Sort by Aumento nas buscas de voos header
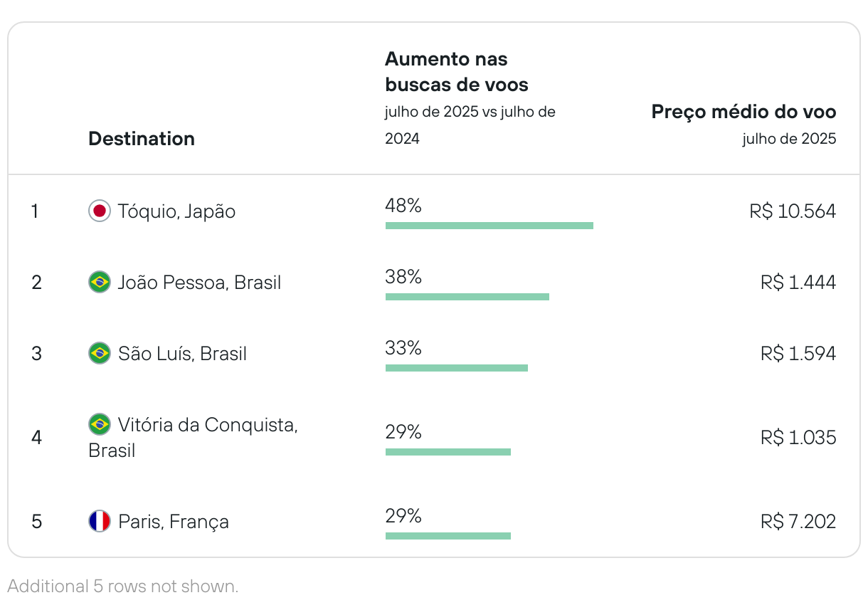Viewport: 868px width, 605px height. 456,72
